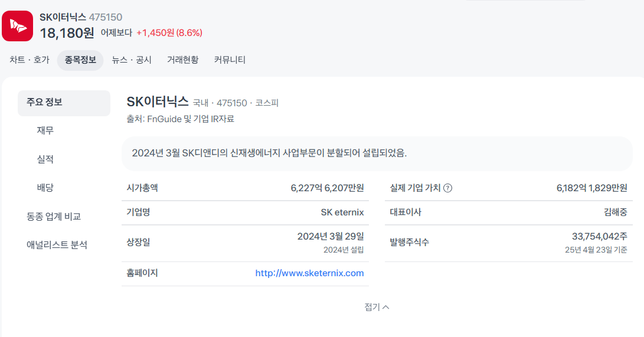Image resolution: width=644 pixels, height=337 pixels.
Task: Switch to the 차트 · 호가 tab
Action: click(x=30, y=60)
